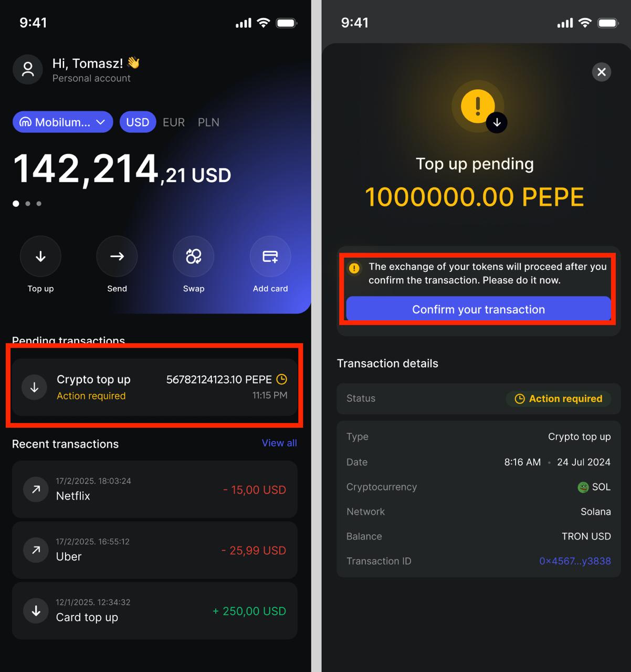Open the transaction ID 0x4567...y3838 link

(575, 561)
